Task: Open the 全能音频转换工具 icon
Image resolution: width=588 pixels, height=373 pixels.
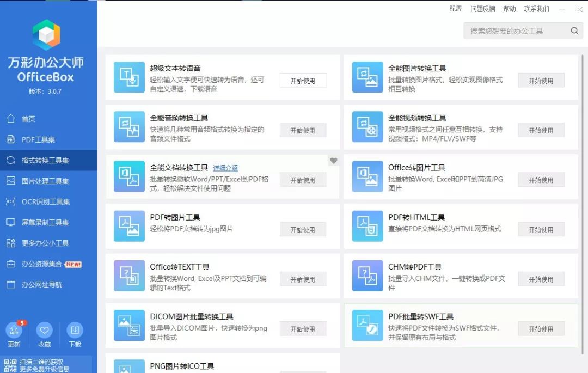Action: point(129,127)
